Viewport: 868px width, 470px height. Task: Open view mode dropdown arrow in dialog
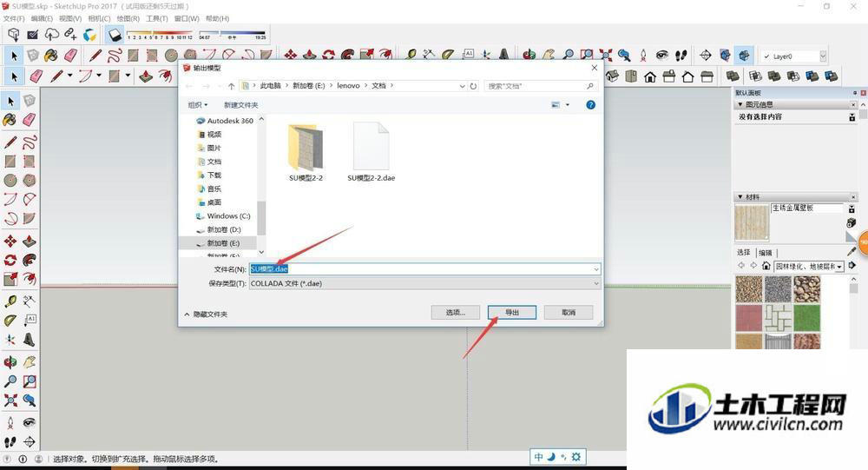click(568, 105)
